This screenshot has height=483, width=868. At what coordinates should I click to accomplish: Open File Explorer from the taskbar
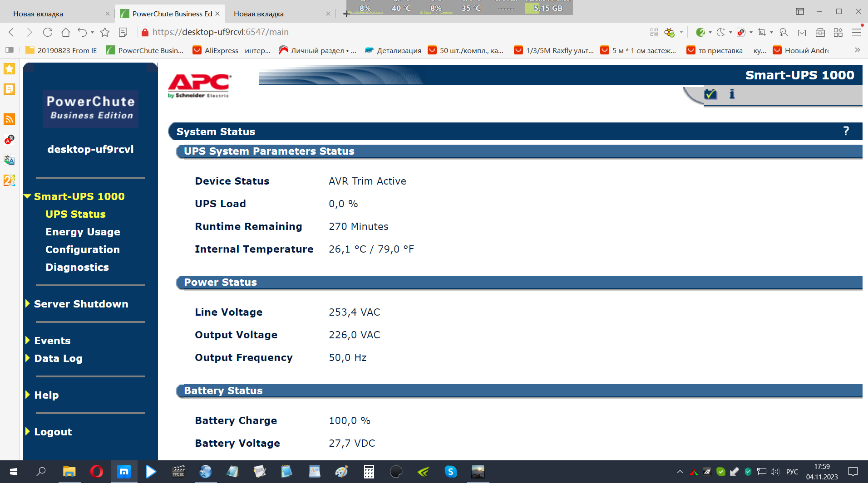tap(69, 472)
